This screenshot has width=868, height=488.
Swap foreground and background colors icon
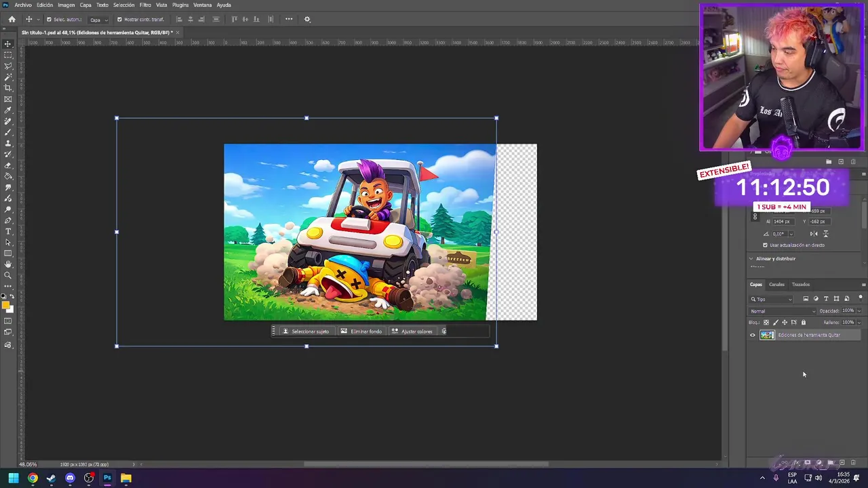point(12,297)
